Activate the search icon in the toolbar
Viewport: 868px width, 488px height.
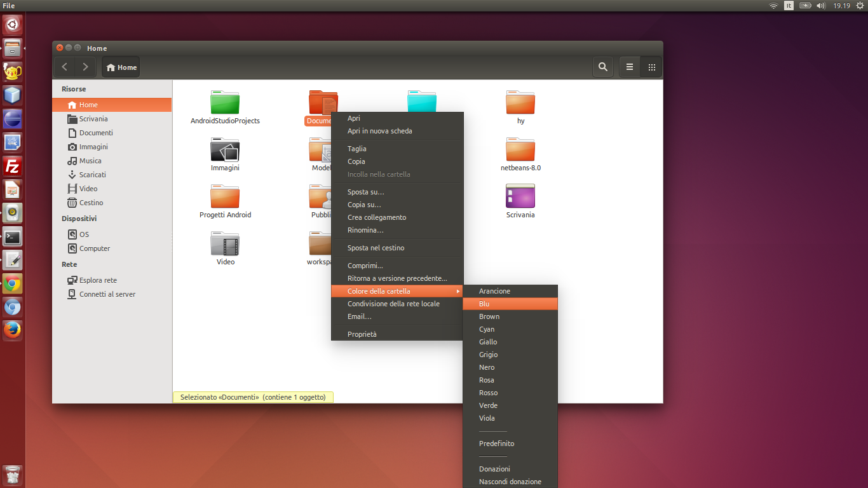602,67
